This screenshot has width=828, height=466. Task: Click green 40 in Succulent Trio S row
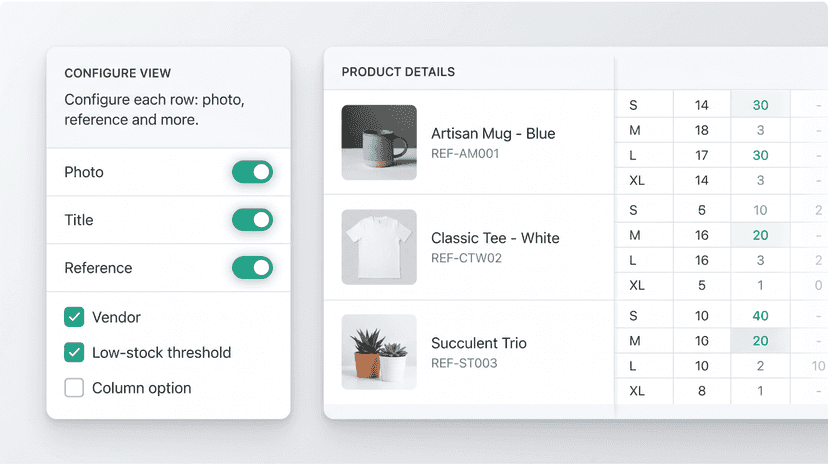pos(760,316)
